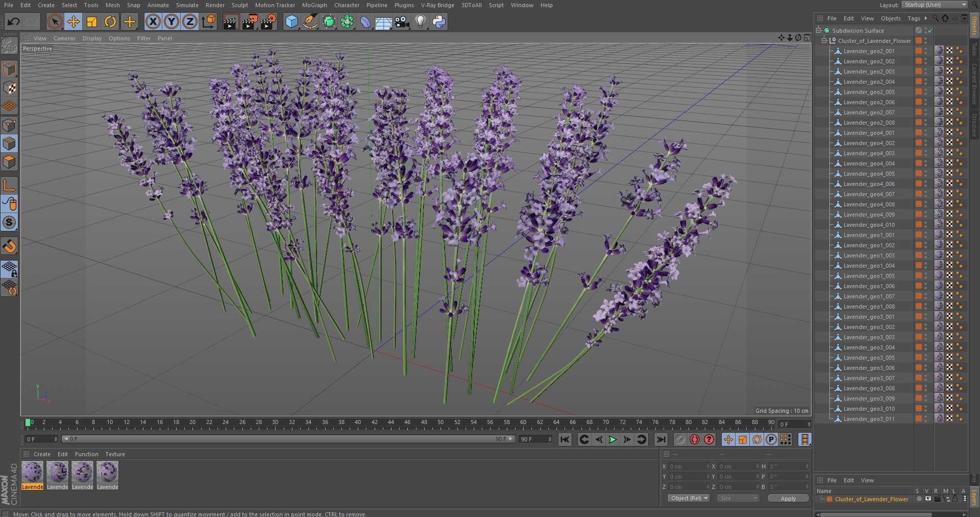980x517 pixels.
Task: Switch to Points mode
Action: tap(9, 125)
